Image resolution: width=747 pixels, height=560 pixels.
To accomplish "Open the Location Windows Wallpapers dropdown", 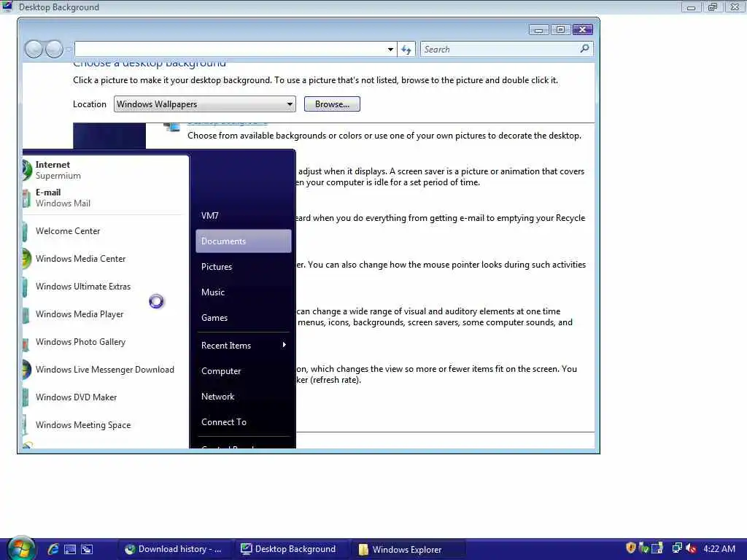I will click(x=205, y=104).
